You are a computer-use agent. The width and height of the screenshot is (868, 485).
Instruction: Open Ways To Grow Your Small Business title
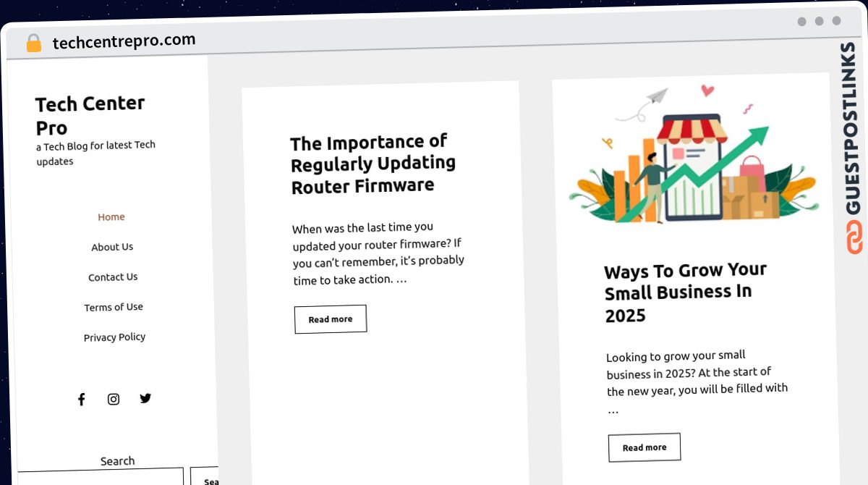(x=686, y=292)
